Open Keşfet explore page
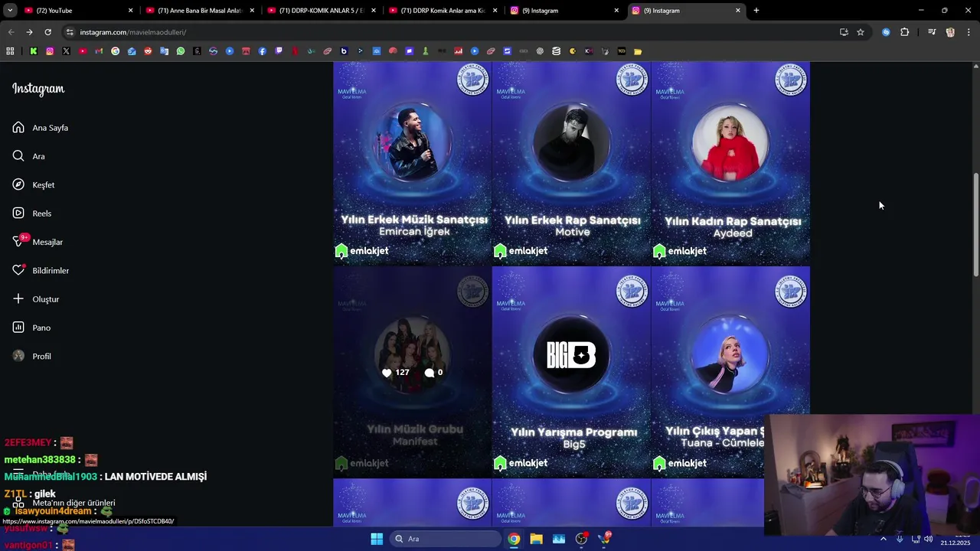 click(34, 185)
